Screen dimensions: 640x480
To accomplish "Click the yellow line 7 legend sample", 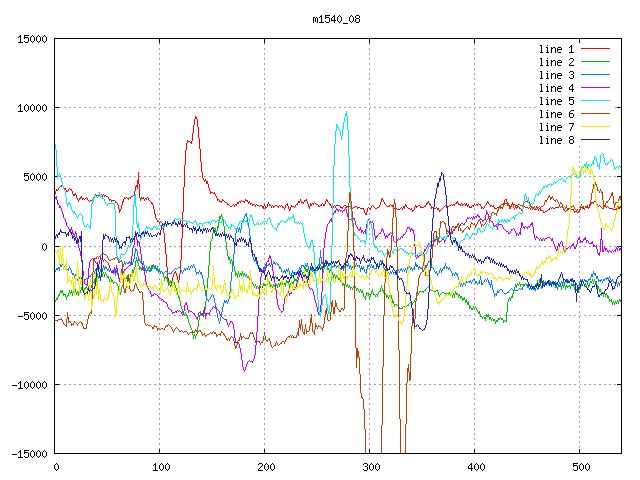I will [x=596, y=127].
